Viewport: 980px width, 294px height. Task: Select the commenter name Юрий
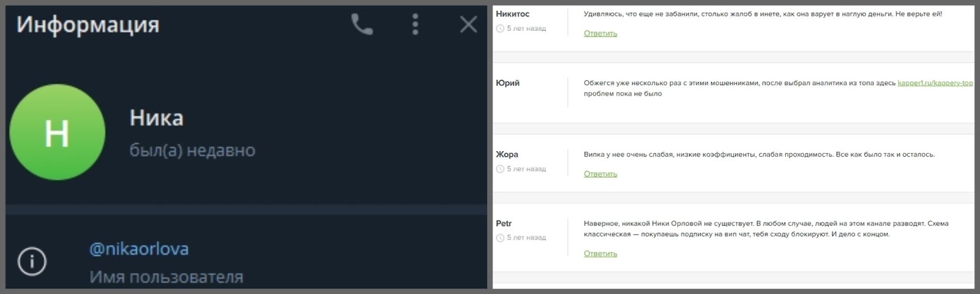coord(507,83)
